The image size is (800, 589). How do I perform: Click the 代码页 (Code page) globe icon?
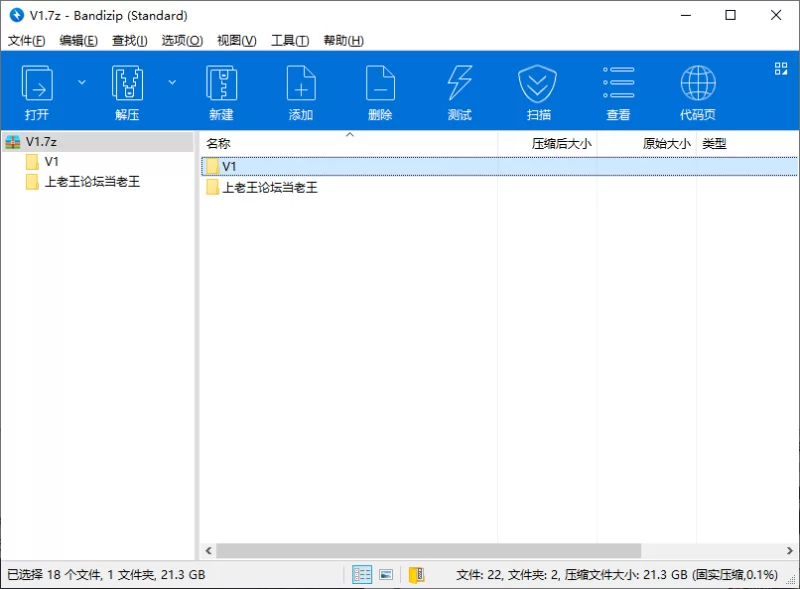(x=698, y=92)
